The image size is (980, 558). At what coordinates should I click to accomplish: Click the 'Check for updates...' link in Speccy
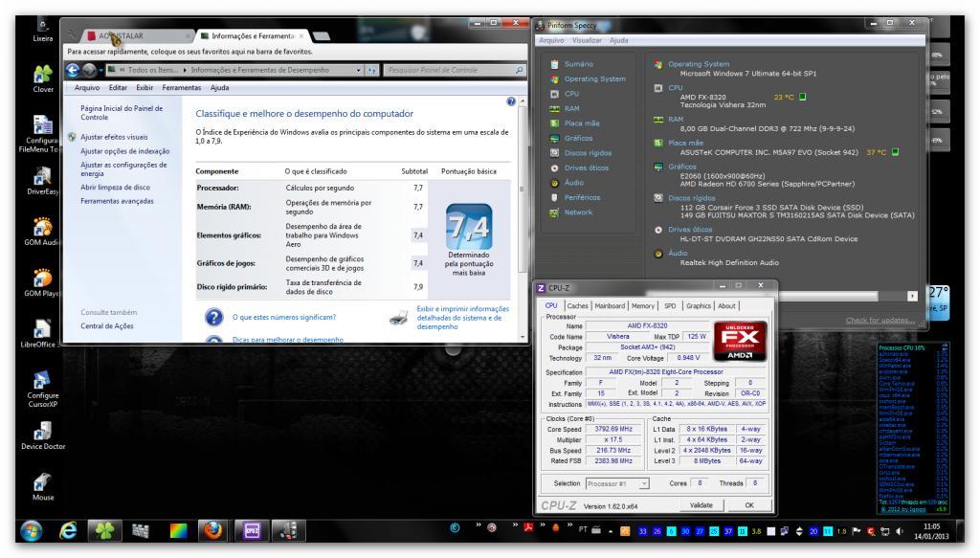[x=880, y=321]
